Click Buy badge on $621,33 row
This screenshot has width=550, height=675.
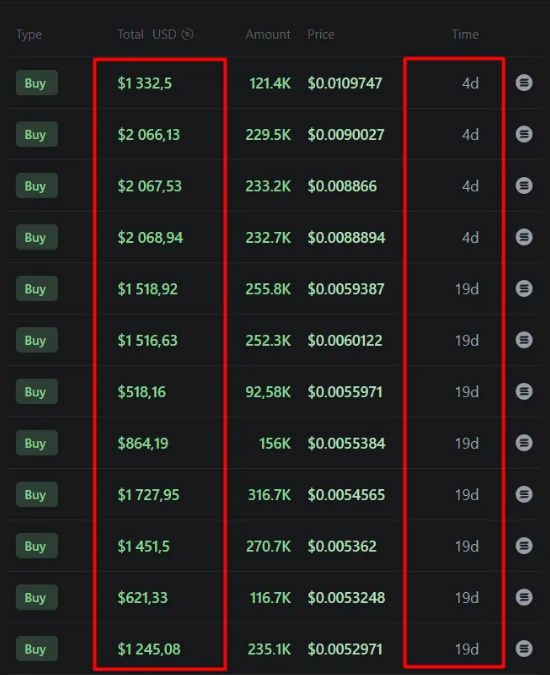click(x=37, y=598)
